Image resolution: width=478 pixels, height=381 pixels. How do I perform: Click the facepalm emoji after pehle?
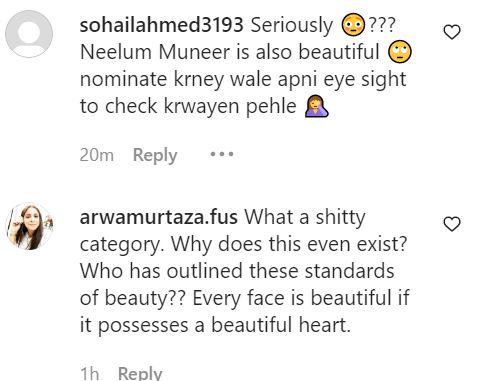pos(317,106)
